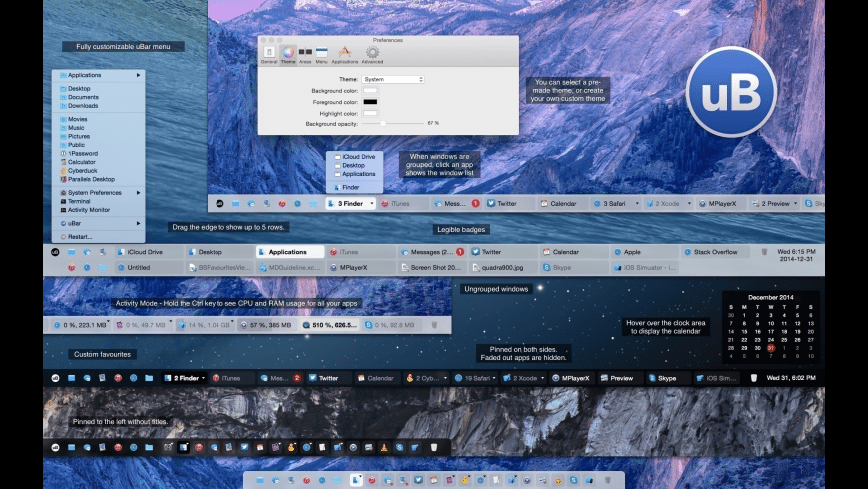The width and height of the screenshot is (868, 489).
Task: Open quadra900.jpg in the two-row bar
Action: tap(504, 267)
